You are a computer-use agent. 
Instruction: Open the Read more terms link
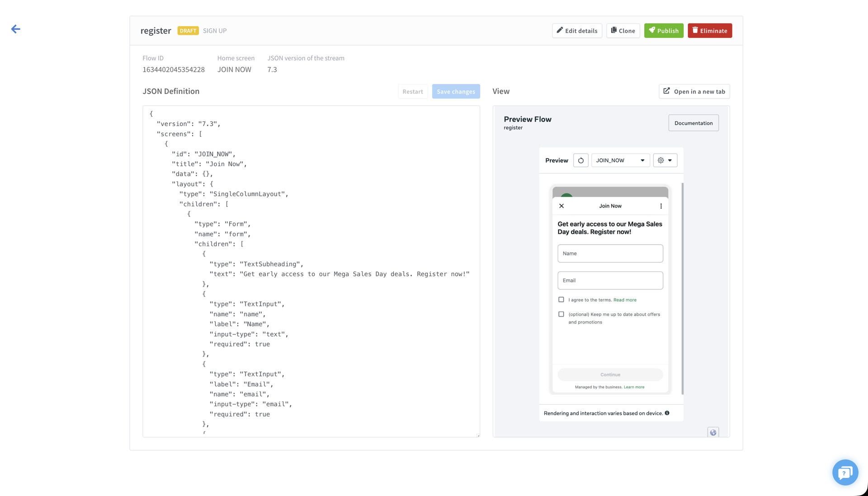coord(625,300)
